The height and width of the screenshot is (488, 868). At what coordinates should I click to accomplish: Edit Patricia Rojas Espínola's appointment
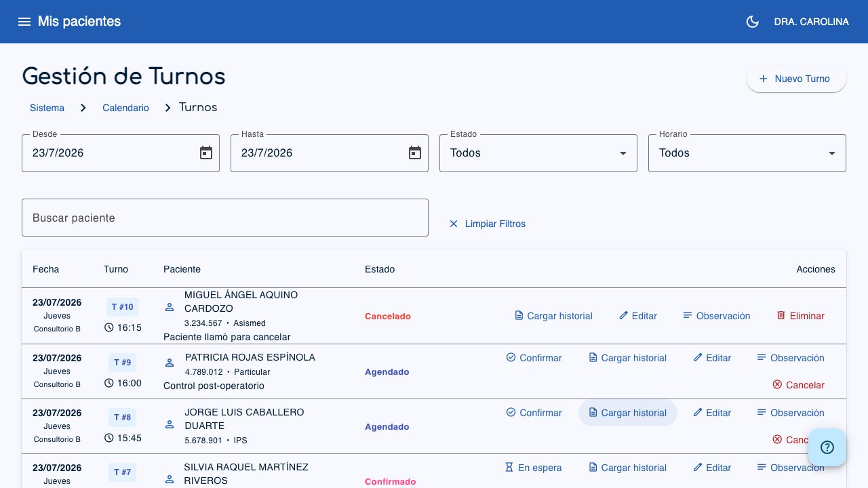712,358
